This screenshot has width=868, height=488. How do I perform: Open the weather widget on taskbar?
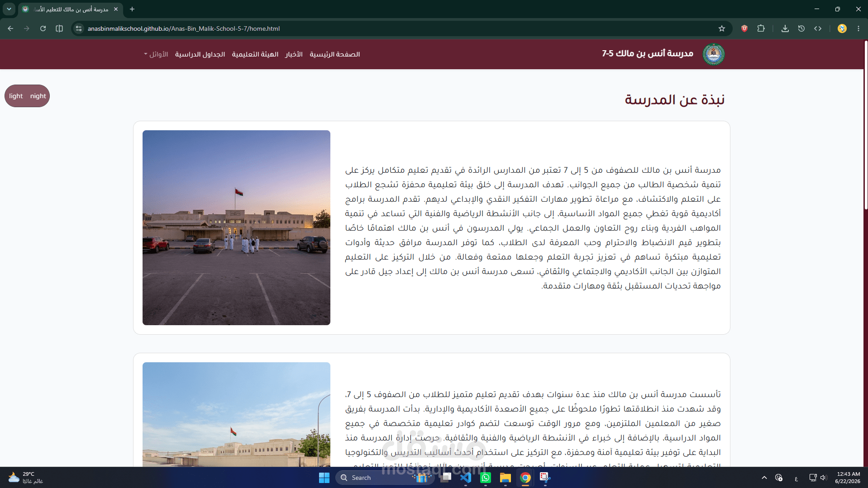[x=26, y=478]
